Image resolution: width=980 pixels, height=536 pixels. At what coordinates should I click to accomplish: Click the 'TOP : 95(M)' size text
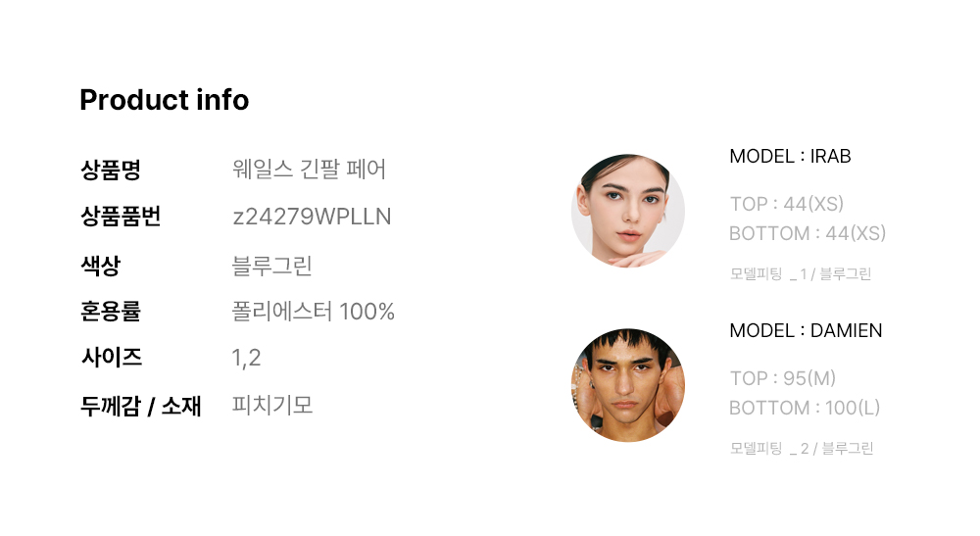click(782, 378)
